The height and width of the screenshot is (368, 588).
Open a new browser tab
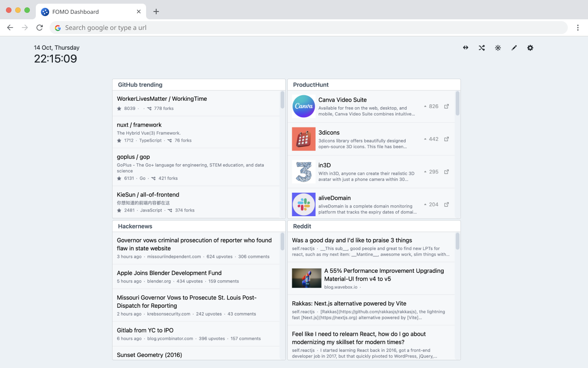156,11
